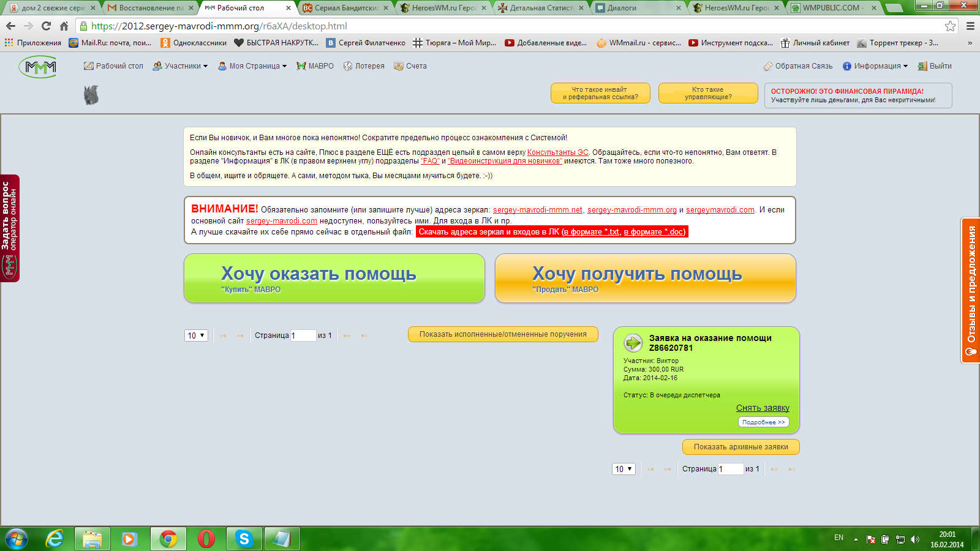Viewport: 980px width, 551px height.
Task: Click the left Страница page number field
Action: [x=303, y=335]
